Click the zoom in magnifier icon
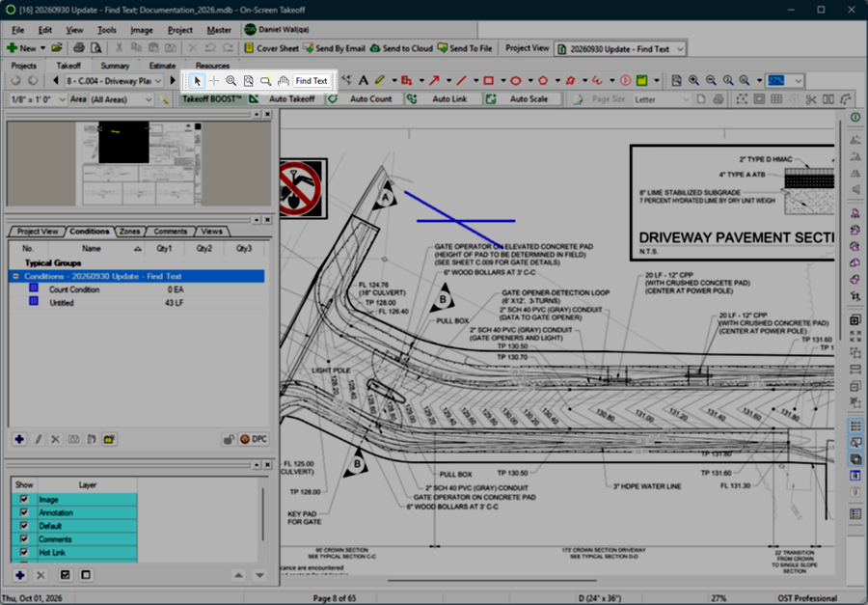Viewport: 868px width, 605px height. pyautogui.click(x=693, y=81)
